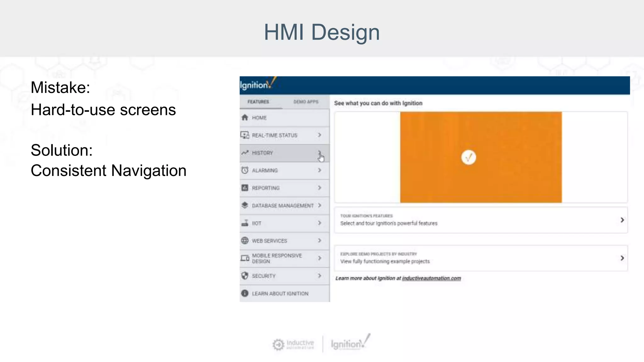644x362 pixels.
Task: Click the IIOT router icon
Action: pos(245,223)
